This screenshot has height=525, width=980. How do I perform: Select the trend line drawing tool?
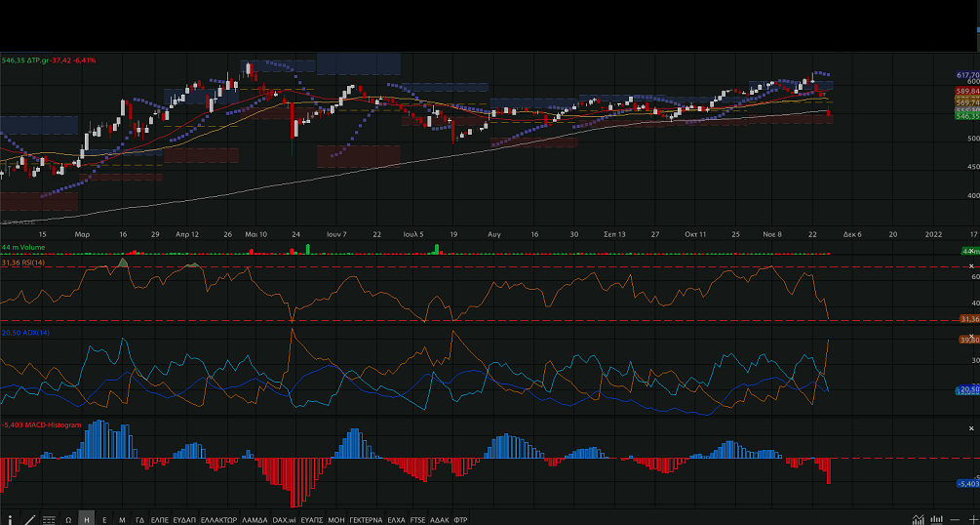point(29,519)
